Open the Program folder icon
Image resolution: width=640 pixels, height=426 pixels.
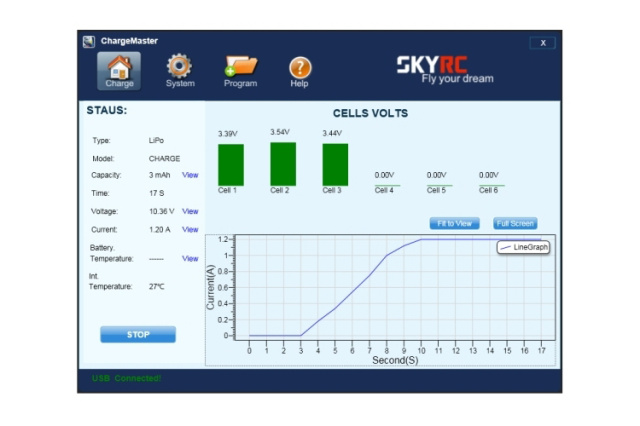pos(240,70)
